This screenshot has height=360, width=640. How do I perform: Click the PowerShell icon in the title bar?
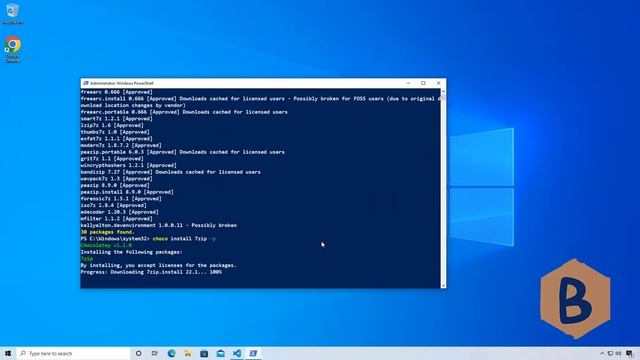pos(86,83)
